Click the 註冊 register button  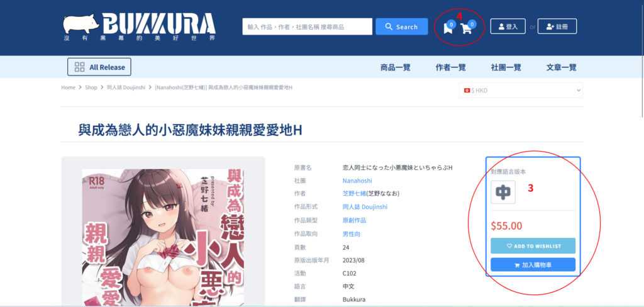pyautogui.click(x=557, y=26)
